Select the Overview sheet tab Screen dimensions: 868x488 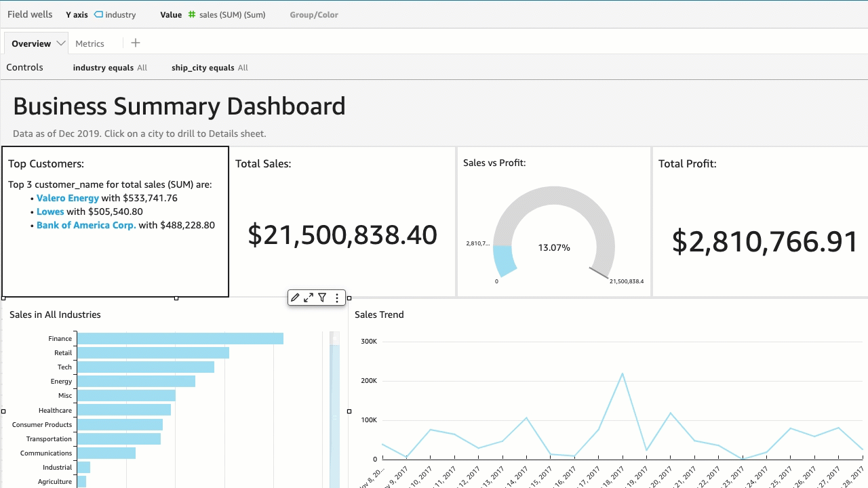(31, 43)
